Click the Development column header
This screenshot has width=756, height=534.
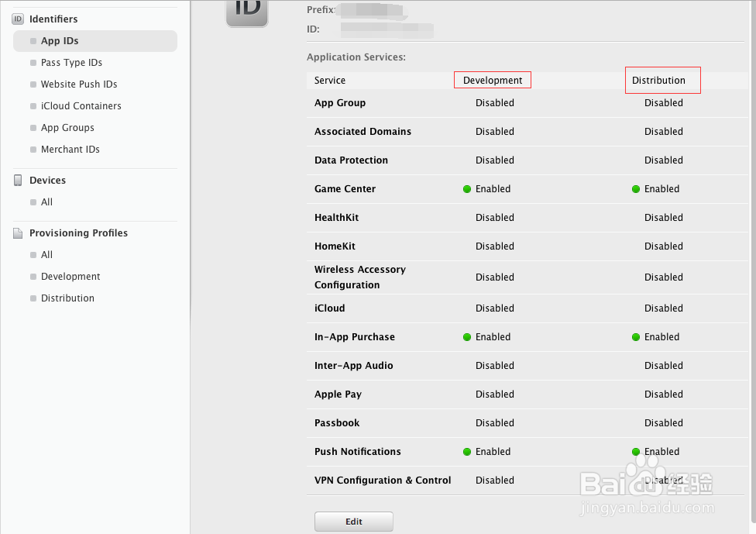(x=493, y=81)
